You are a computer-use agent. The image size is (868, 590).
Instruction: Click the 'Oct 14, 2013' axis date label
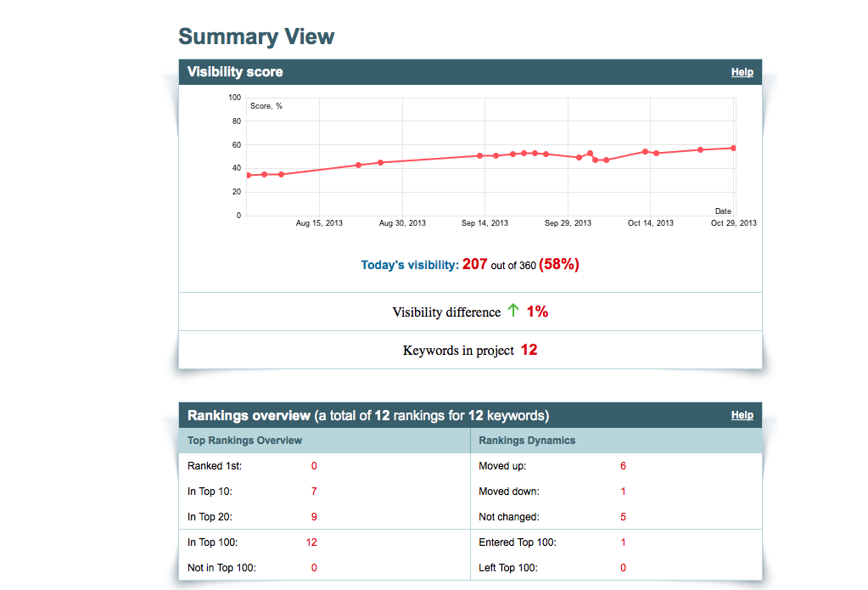651,223
